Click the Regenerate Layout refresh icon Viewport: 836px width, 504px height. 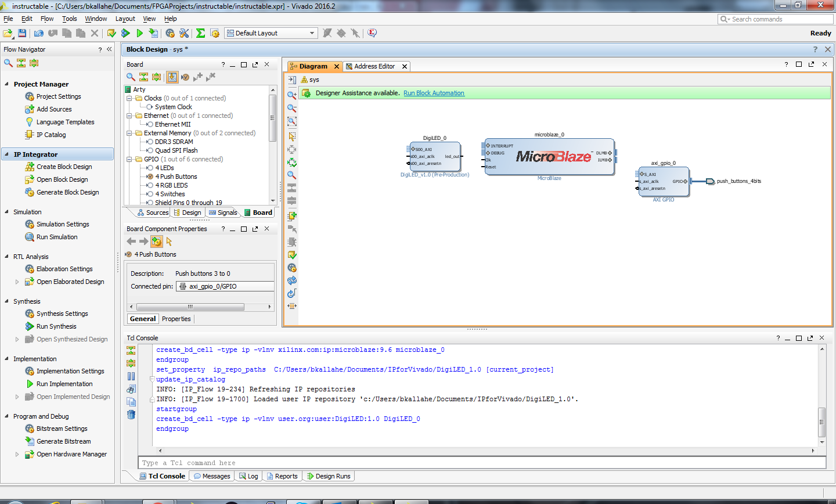pyautogui.click(x=292, y=280)
